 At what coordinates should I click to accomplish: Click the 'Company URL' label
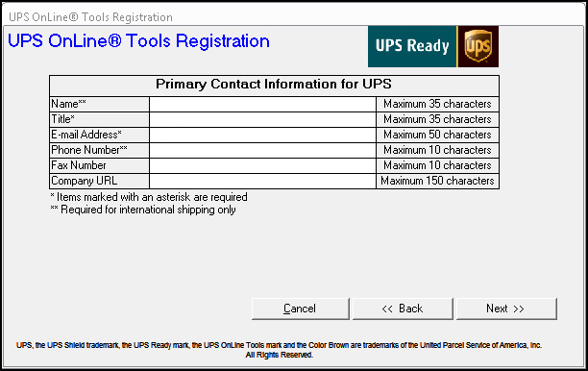click(x=85, y=181)
